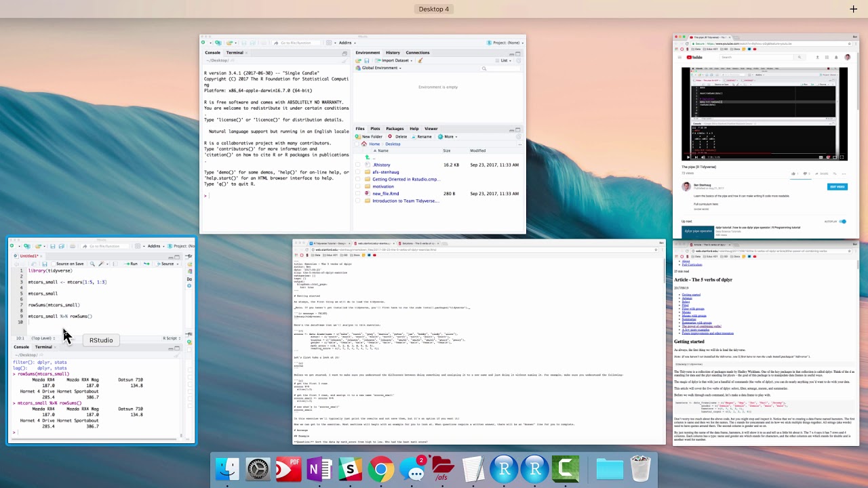Click the Environment pane search field
The width and height of the screenshot is (868, 488).
click(x=502, y=68)
